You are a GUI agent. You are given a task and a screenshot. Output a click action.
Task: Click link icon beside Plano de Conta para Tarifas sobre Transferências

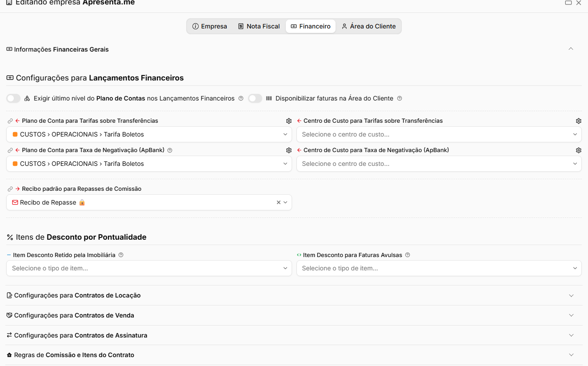click(10, 121)
